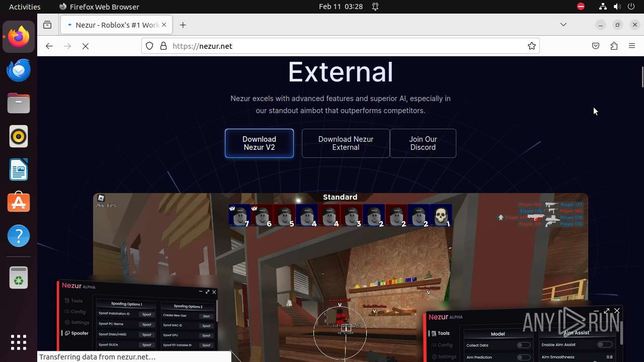Screen dimensions: 644x362
Task: Go back one page
Action: pos(49,46)
